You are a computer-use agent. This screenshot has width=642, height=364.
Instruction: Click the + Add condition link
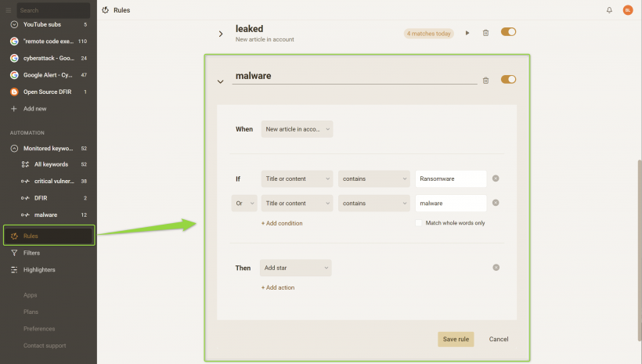click(x=282, y=223)
